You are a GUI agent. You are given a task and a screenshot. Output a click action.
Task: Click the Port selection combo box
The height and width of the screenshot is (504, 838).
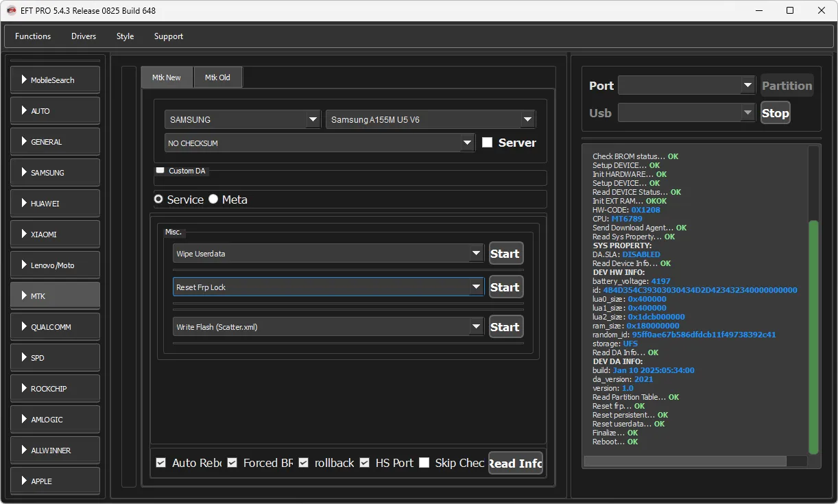point(686,86)
